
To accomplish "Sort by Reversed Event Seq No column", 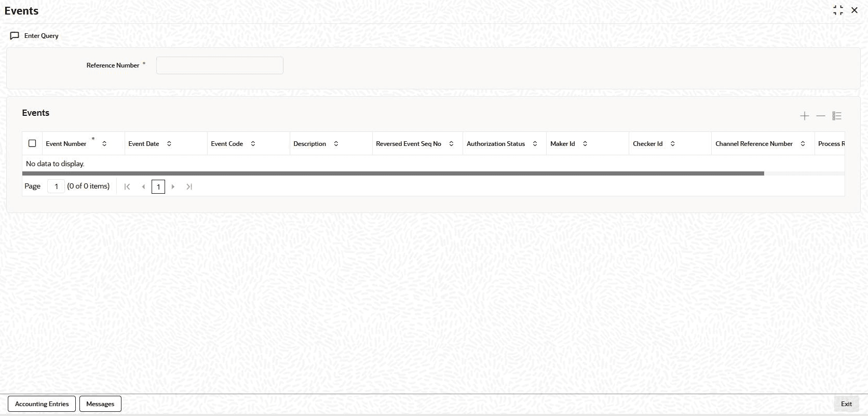I will [452, 144].
